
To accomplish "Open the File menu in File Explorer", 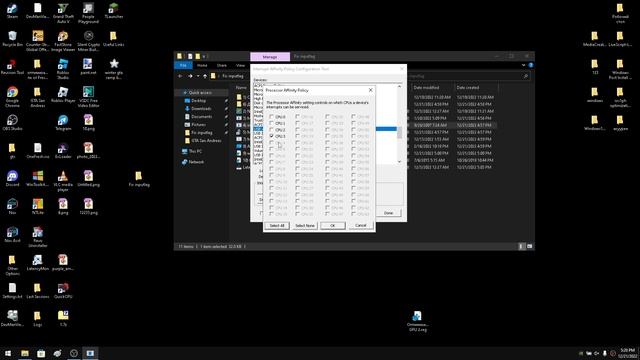I will 183,65.
